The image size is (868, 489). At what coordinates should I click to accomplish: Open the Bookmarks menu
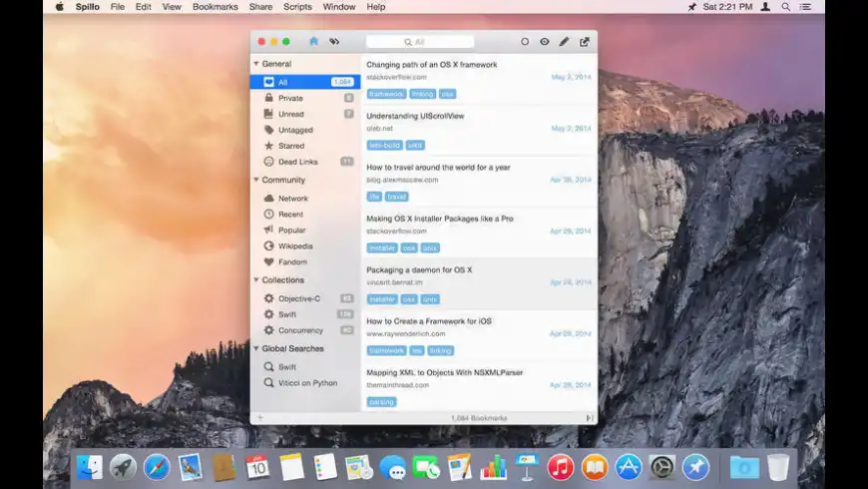(215, 7)
